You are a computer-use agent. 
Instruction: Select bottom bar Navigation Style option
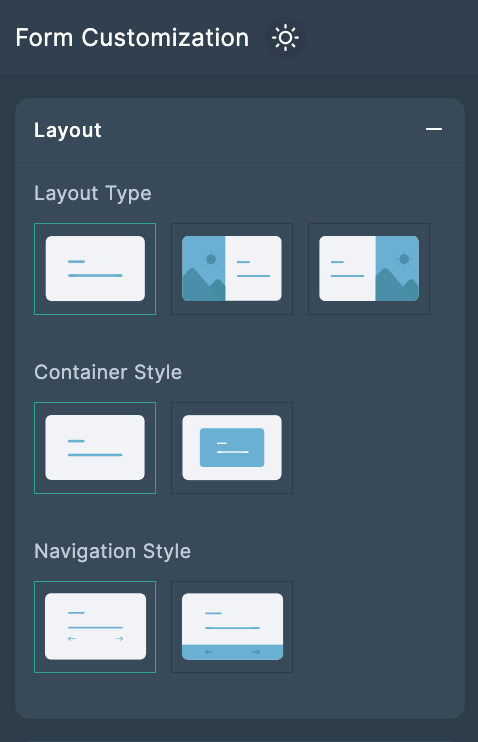[x=232, y=627]
